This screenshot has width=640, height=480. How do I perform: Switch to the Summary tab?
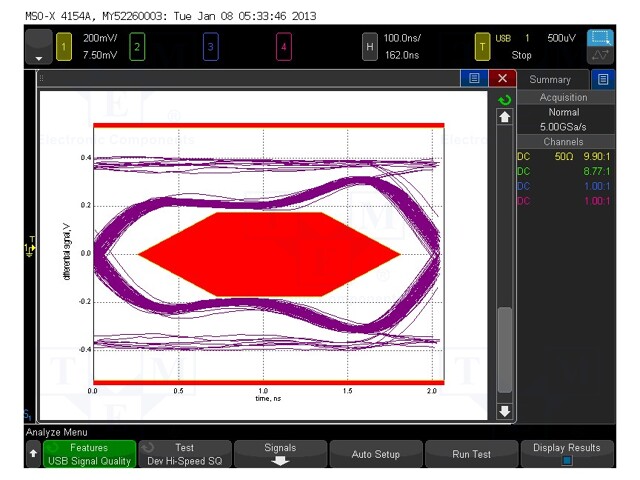[x=550, y=80]
